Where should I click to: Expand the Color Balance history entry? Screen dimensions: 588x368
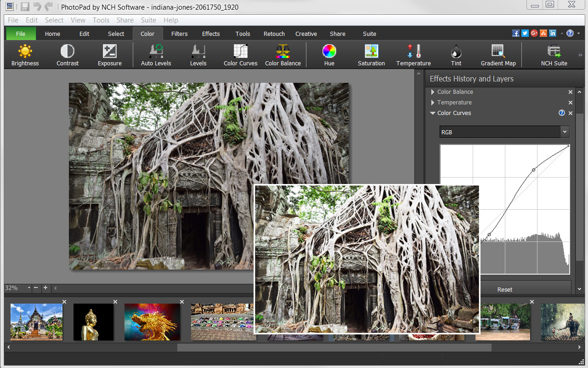point(432,92)
